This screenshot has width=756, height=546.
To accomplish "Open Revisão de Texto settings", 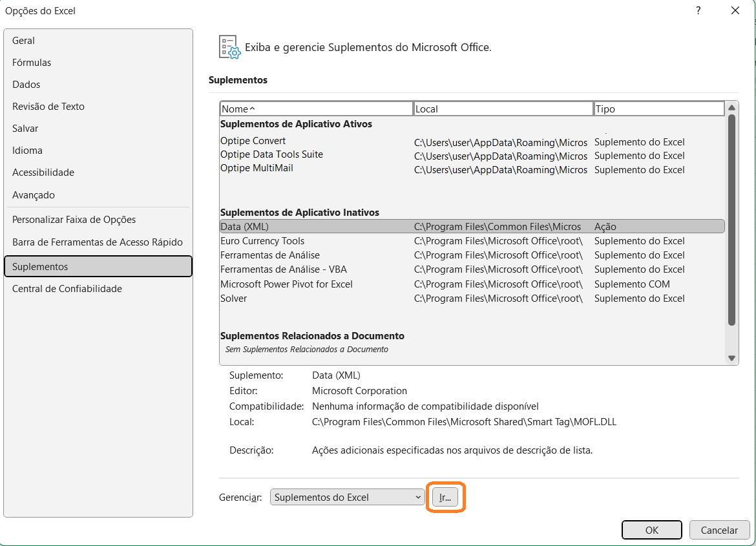I will tap(98, 107).
